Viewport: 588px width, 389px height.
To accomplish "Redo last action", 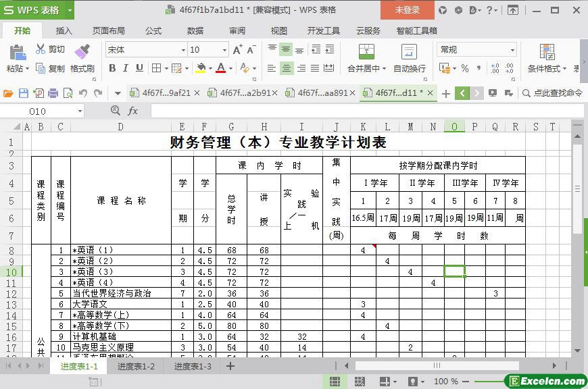I will point(98,93).
